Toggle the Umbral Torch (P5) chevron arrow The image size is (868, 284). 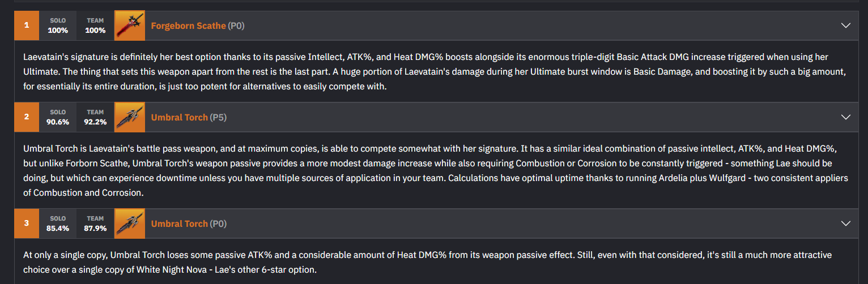pos(846,117)
